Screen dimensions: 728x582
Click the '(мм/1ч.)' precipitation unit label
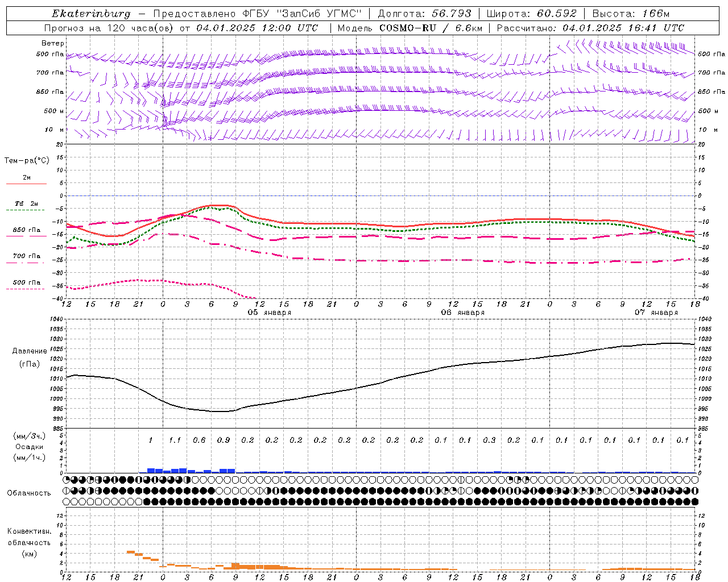pos(30,458)
